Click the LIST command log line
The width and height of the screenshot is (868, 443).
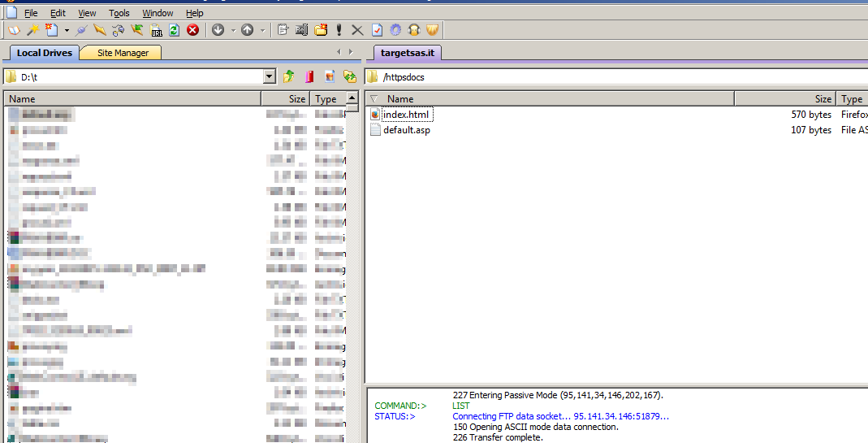(460, 406)
